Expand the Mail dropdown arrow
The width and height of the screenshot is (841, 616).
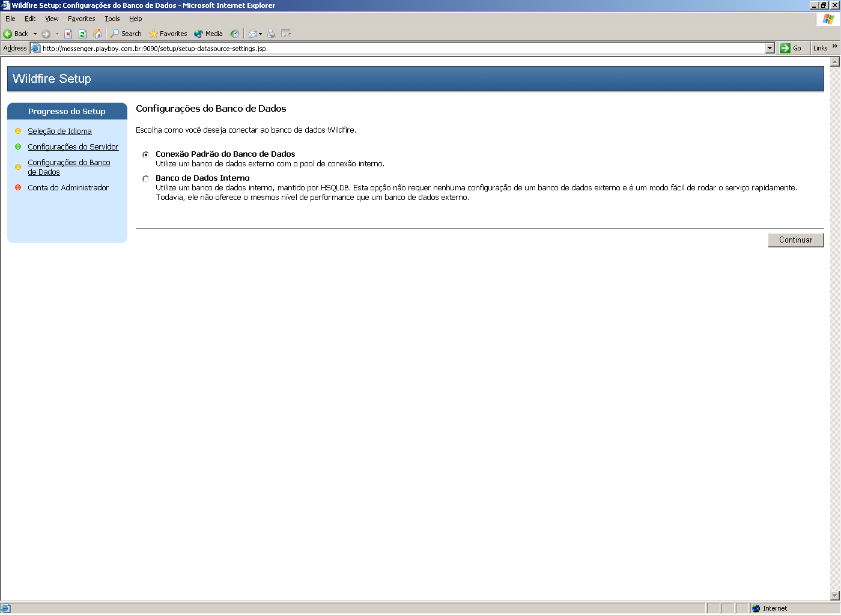click(261, 34)
